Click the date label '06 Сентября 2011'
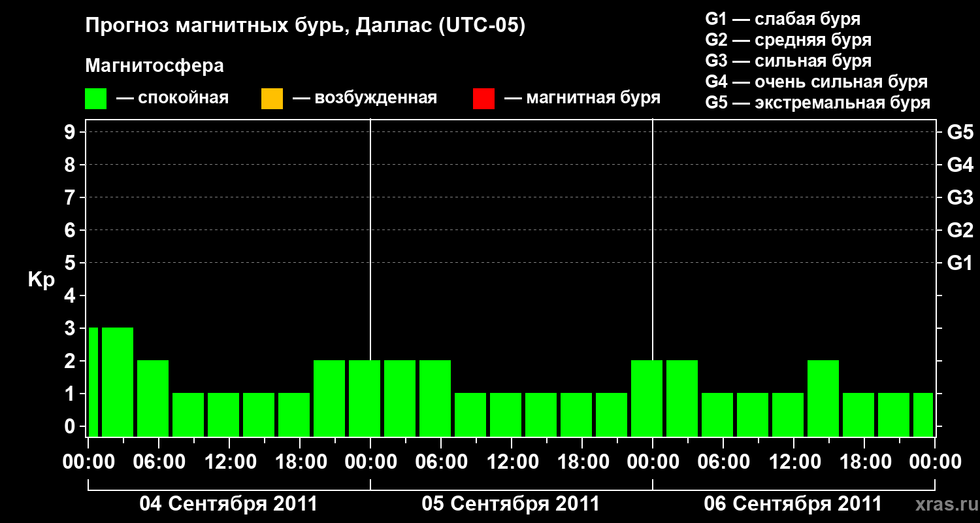 (x=793, y=504)
